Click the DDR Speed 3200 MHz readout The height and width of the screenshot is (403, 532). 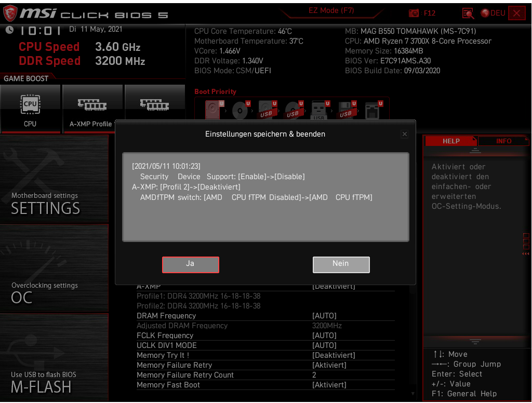click(x=82, y=61)
